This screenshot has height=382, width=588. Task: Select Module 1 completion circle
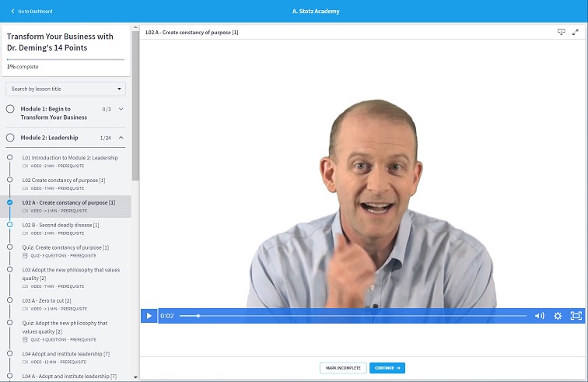[x=10, y=109]
